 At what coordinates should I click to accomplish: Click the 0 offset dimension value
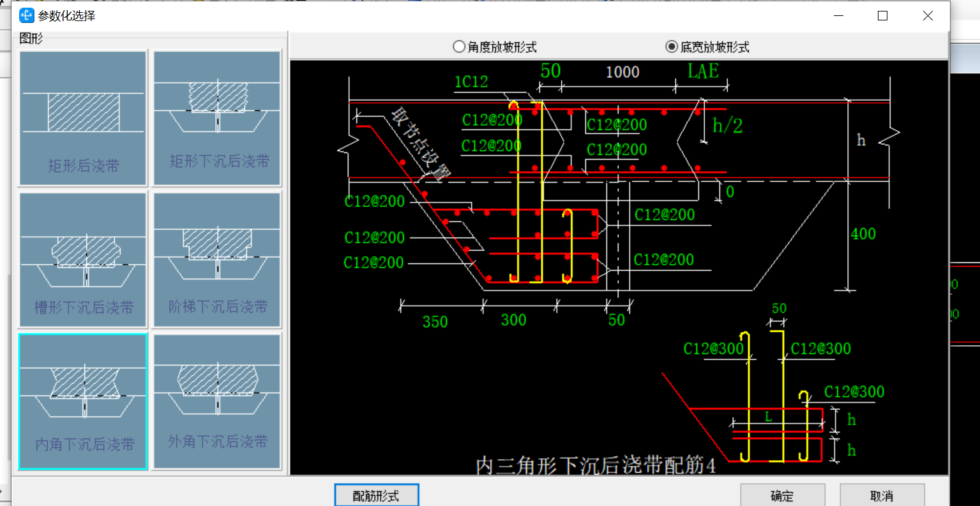click(730, 191)
